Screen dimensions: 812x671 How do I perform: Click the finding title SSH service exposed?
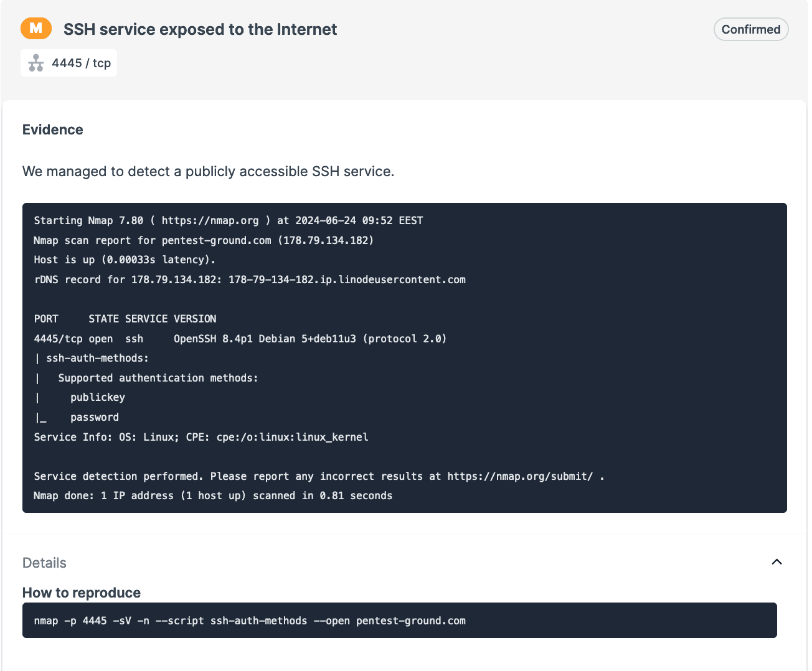(x=200, y=29)
